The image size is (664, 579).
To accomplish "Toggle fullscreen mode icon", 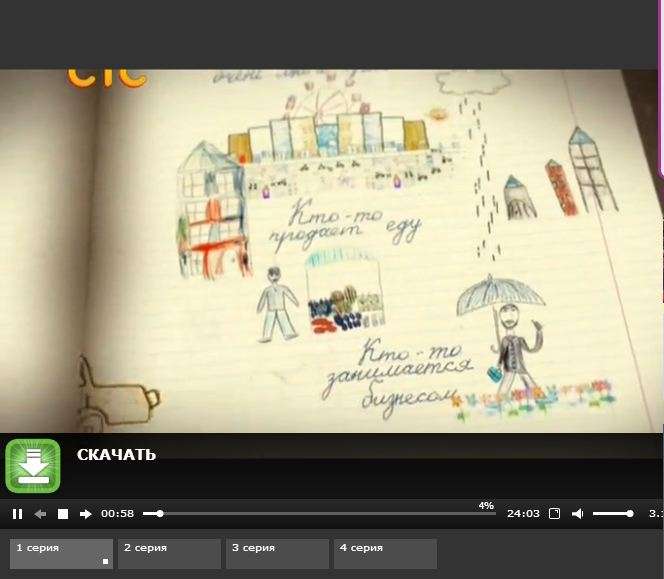I will (555, 514).
